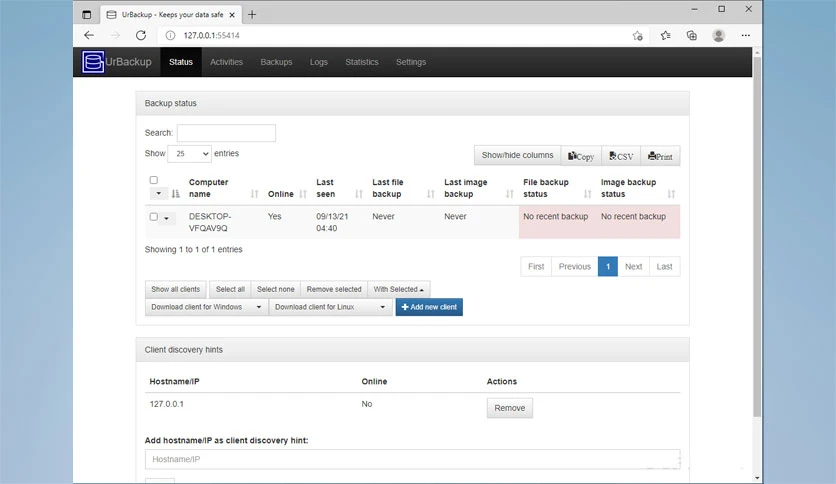The width and height of the screenshot is (836, 484).
Task: Open the Logs tab
Action: (319, 62)
